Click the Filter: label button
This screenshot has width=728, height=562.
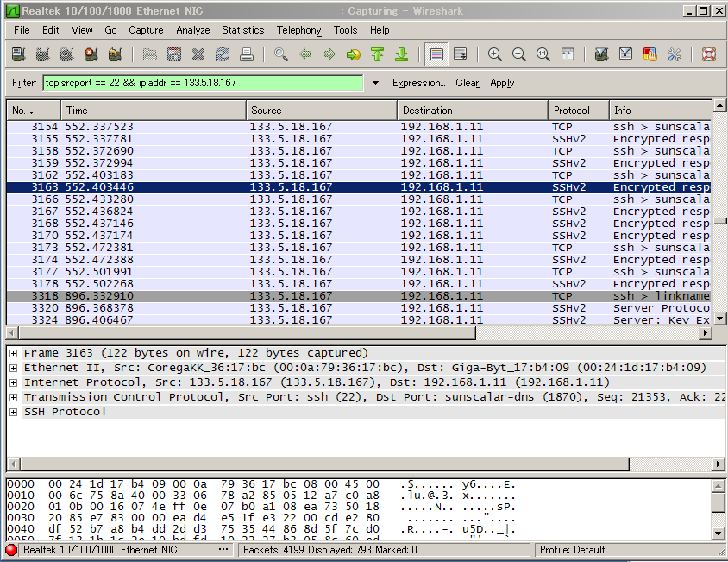[24, 83]
